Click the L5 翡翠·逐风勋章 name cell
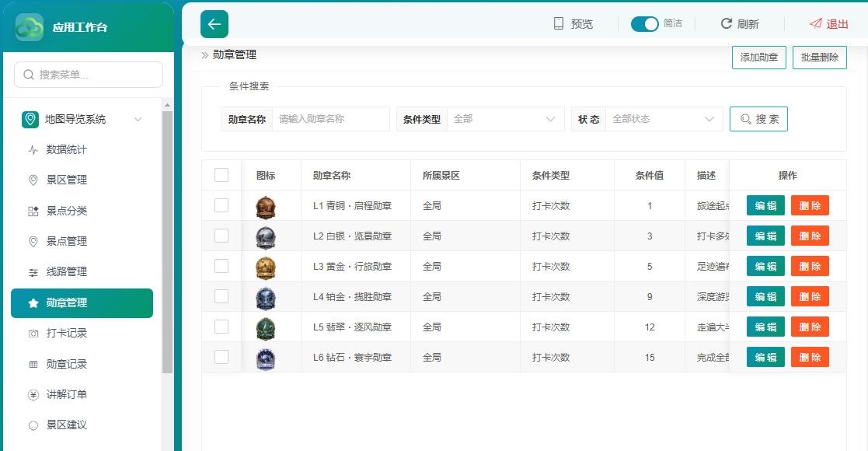The width and height of the screenshot is (868, 451). click(355, 327)
